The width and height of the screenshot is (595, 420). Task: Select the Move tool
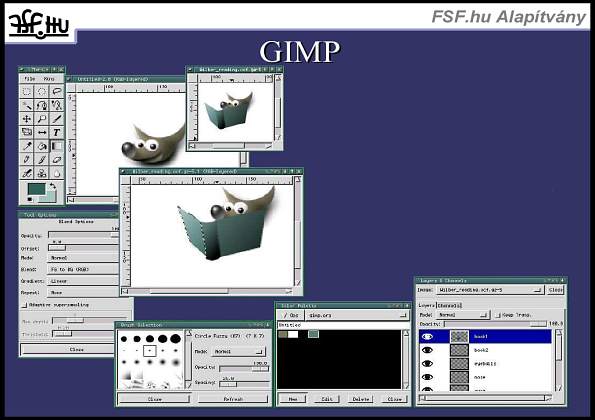tap(27, 119)
